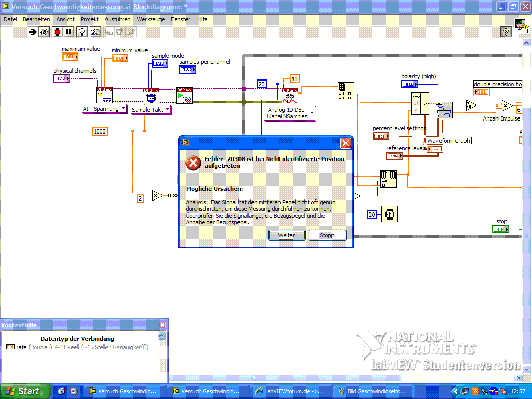Click the VI icon in top right corner

(522, 26)
